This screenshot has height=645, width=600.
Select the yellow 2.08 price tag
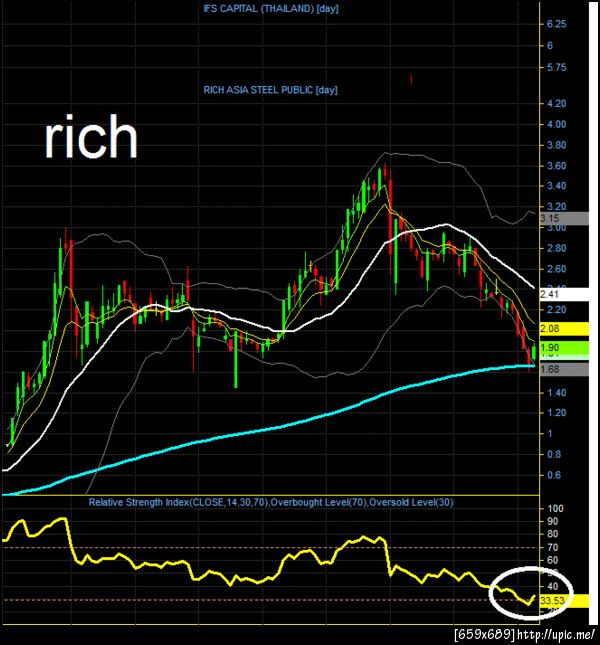point(564,329)
